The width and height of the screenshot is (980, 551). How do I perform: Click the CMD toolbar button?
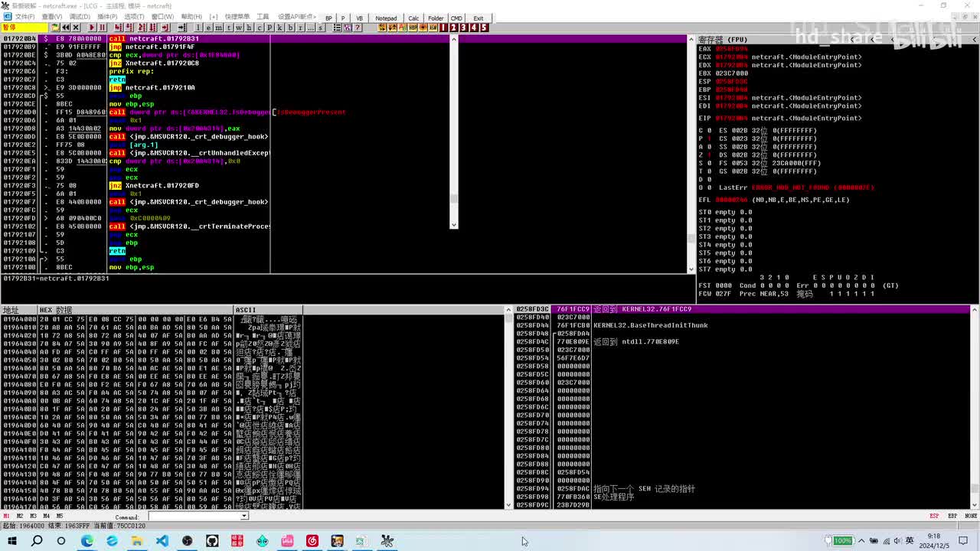pyautogui.click(x=456, y=18)
